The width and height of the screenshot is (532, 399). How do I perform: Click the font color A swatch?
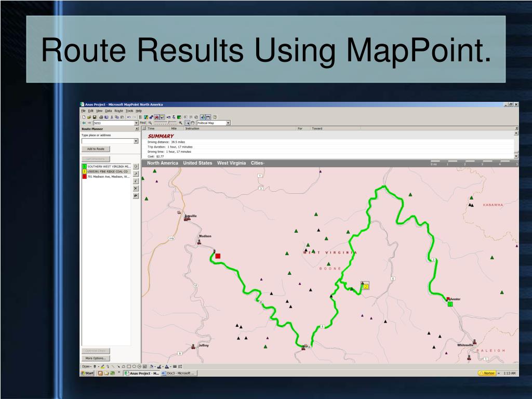(167, 366)
